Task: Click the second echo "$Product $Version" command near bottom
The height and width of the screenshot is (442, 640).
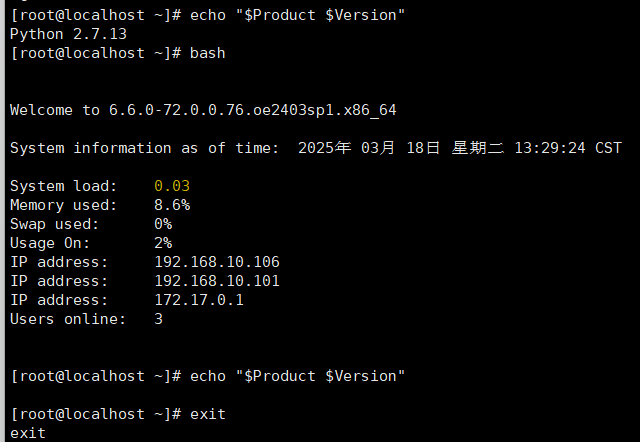Action: 297,376
